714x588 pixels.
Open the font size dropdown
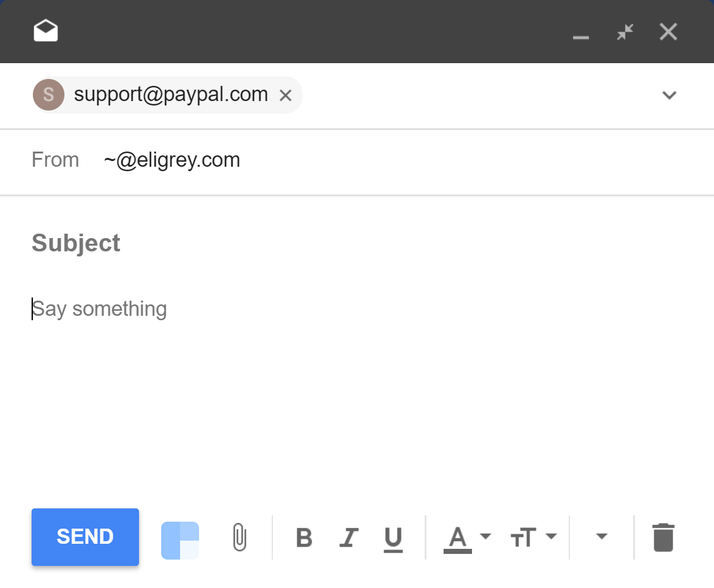coord(533,537)
